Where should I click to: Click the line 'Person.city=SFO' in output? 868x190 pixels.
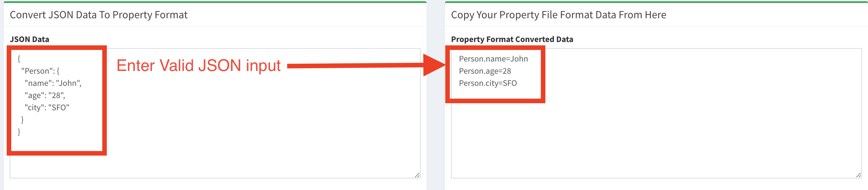(488, 83)
